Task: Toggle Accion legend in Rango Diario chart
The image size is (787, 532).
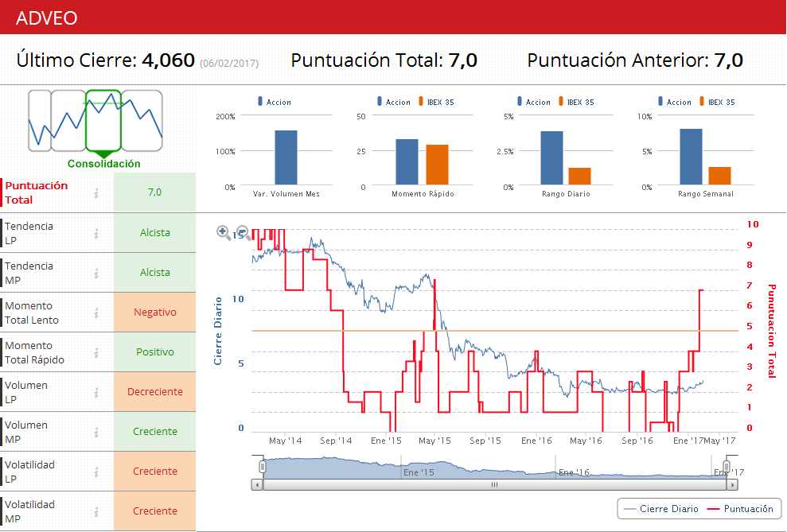Action: pyautogui.click(x=534, y=102)
